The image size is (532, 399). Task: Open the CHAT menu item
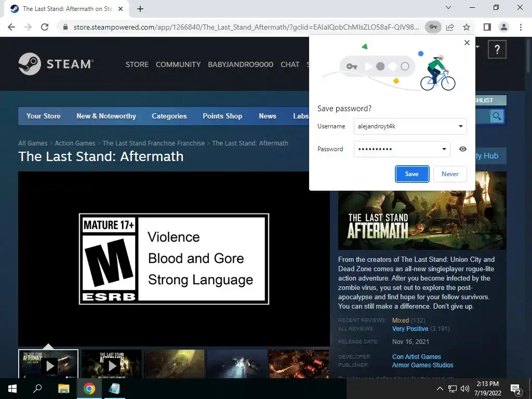(290, 64)
